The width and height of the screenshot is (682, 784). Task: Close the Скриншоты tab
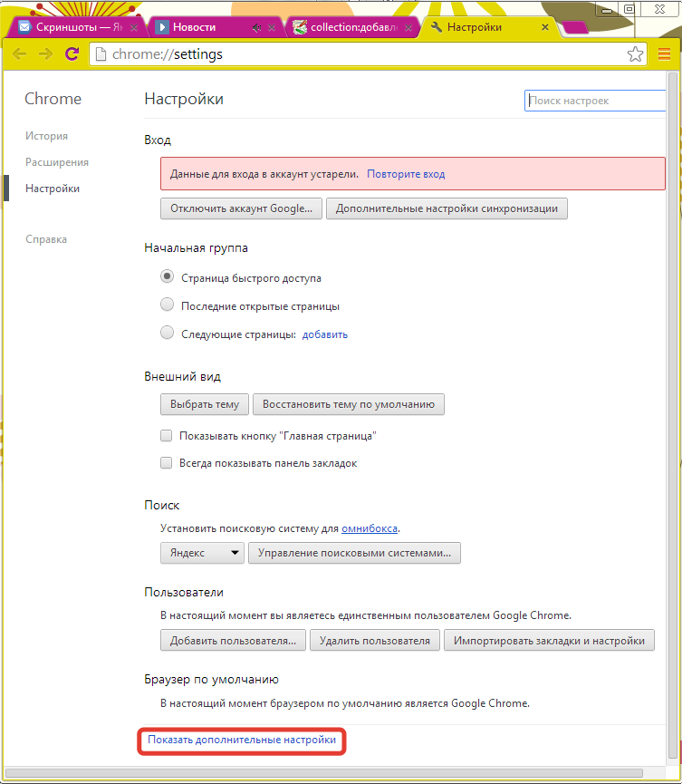[134, 28]
